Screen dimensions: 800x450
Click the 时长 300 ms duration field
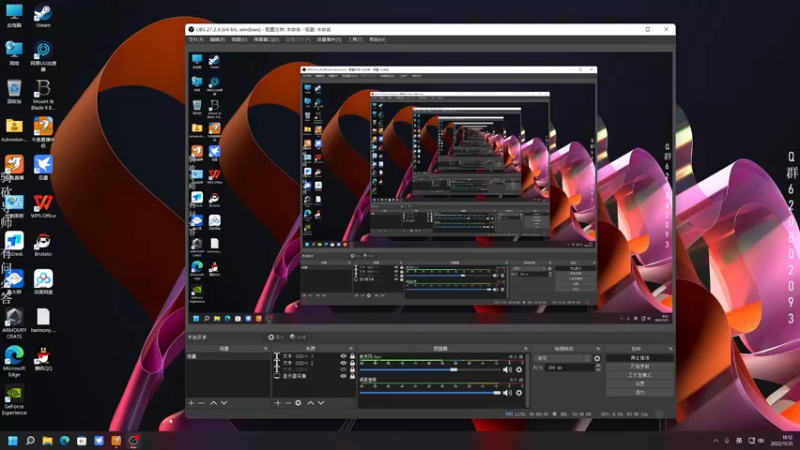coord(569,367)
